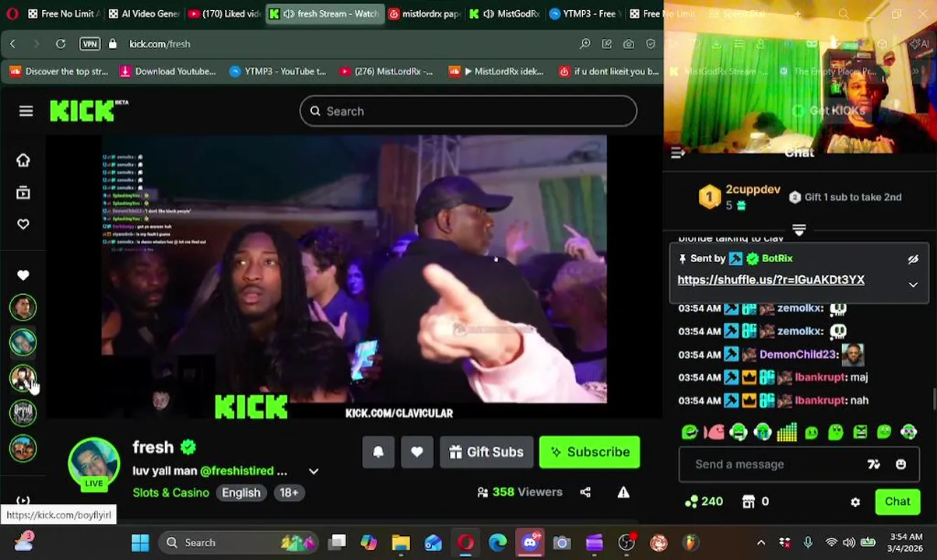Follow fresh with the heart button
937x560 pixels.
click(x=417, y=452)
